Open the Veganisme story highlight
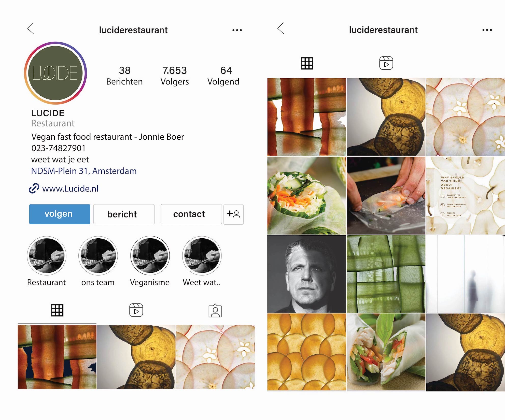Image resolution: width=505 pixels, height=420 pixels. tap(150, 256)
